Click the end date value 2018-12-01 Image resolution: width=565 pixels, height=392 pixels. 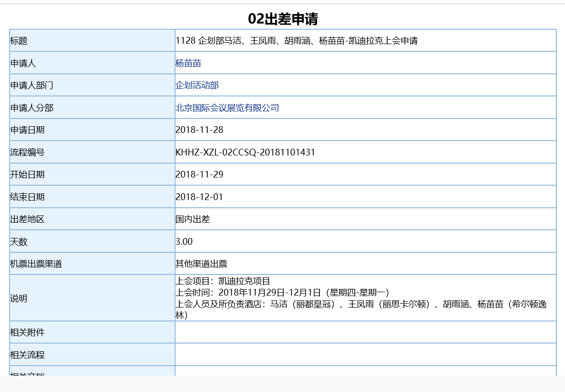click(200, 197)
